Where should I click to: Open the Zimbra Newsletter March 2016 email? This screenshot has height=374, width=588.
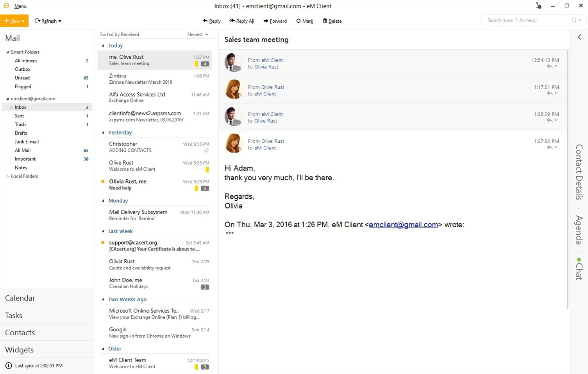coord(154,79)
